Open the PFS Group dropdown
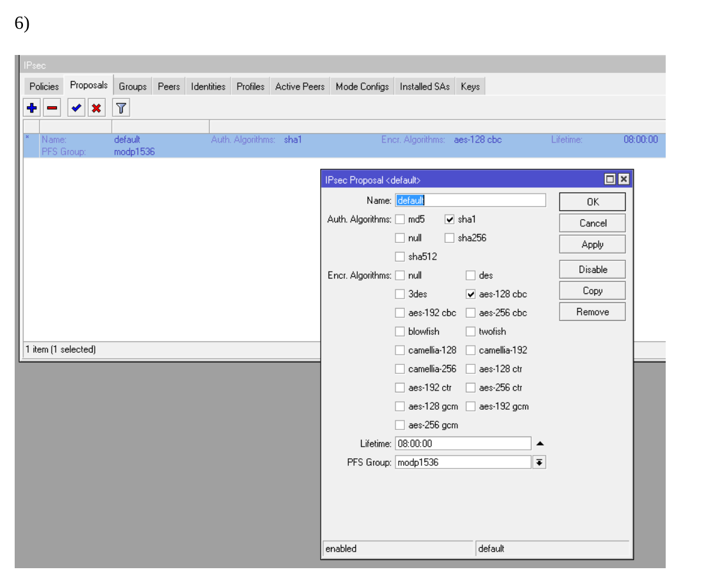 [x=539, y=462]
